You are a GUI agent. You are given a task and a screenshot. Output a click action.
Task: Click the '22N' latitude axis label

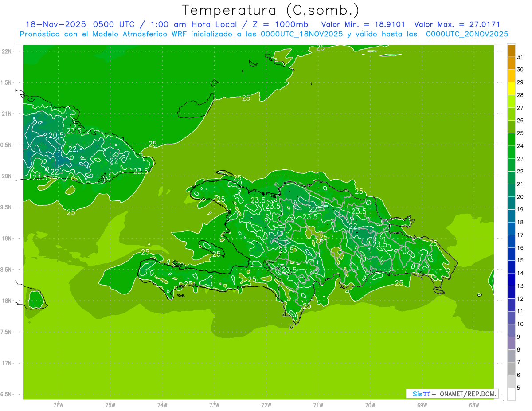(7, 51)
